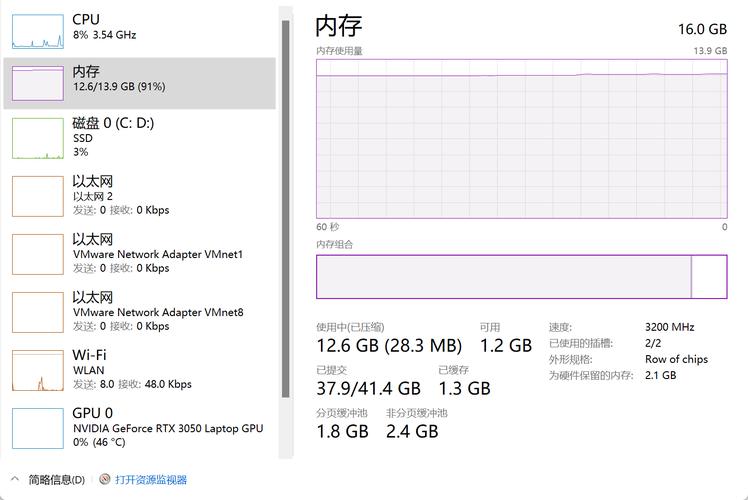748x500 pixels.
Task: Select the VMware Network Adapter VMnet8 entry
Action: (158, 312)
